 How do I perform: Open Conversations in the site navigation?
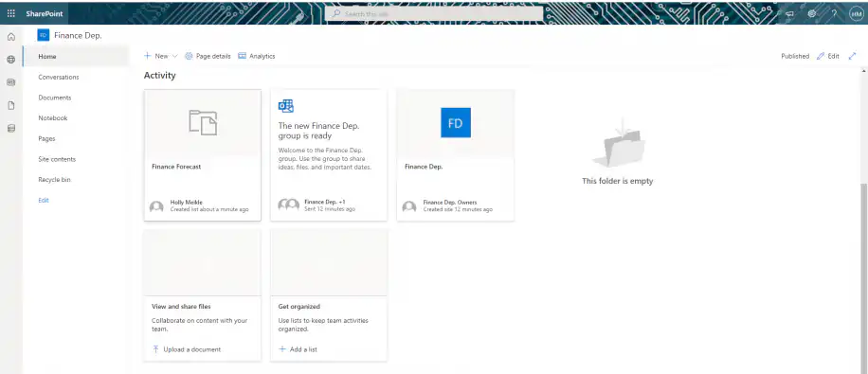(59, 77)
